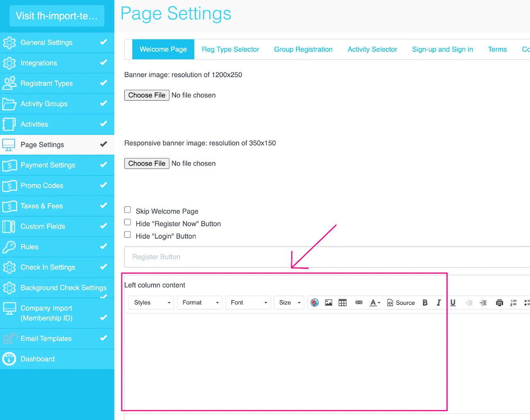Apply italic formatting
The image size is (530, 420).
tap(438, 303)
